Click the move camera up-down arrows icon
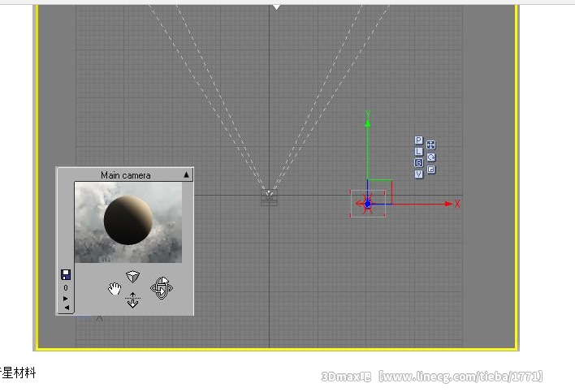 pyautogui.click(x=132, y=300)
